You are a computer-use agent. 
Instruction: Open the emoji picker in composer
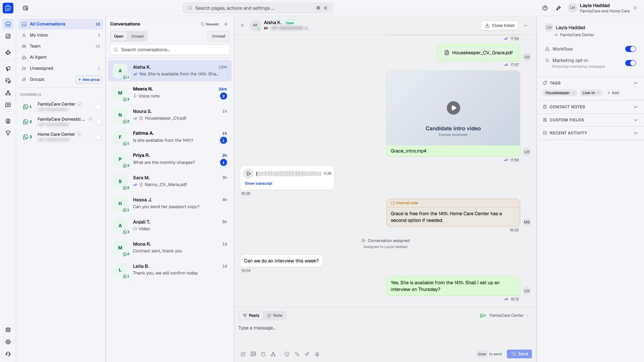point(287,354)
